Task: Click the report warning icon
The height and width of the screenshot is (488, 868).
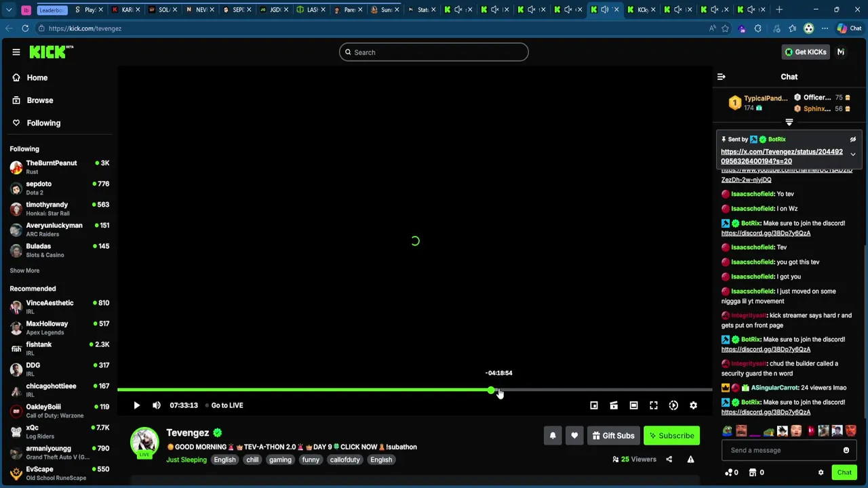Action: [x=690, y=460]
